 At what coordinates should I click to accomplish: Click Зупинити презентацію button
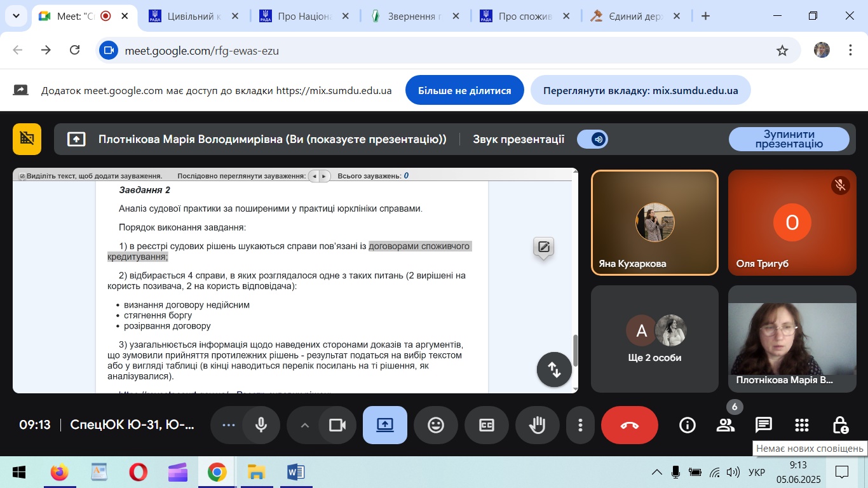[789, 139]
